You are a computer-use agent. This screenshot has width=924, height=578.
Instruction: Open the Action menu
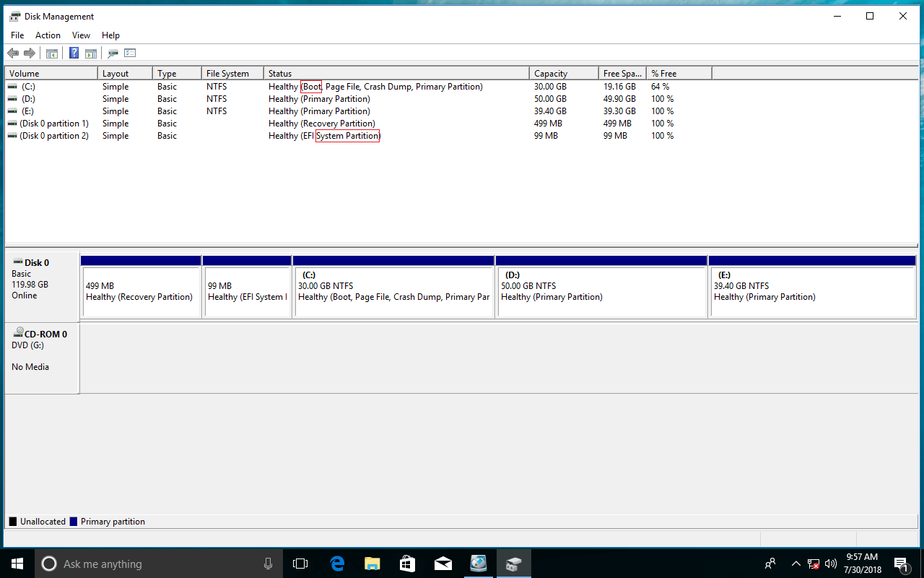[x=48, y=35]
